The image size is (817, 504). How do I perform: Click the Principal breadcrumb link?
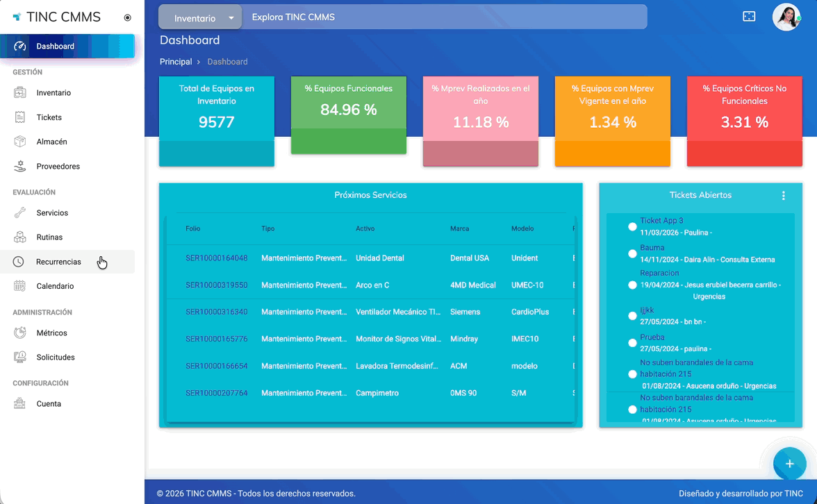[176, 62]
